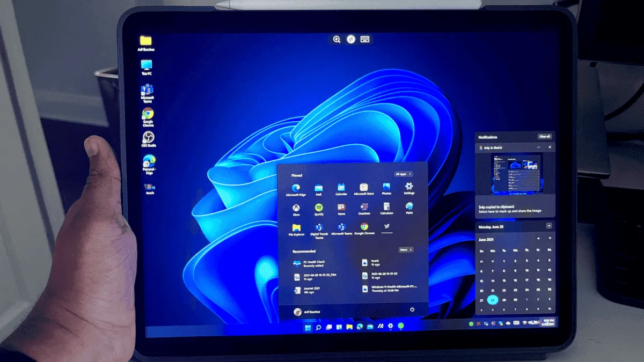The height and width of the screenshot is (362, 644).
Task: Collapse the calendar with the chevron button
Action: (x=548, y=226)
